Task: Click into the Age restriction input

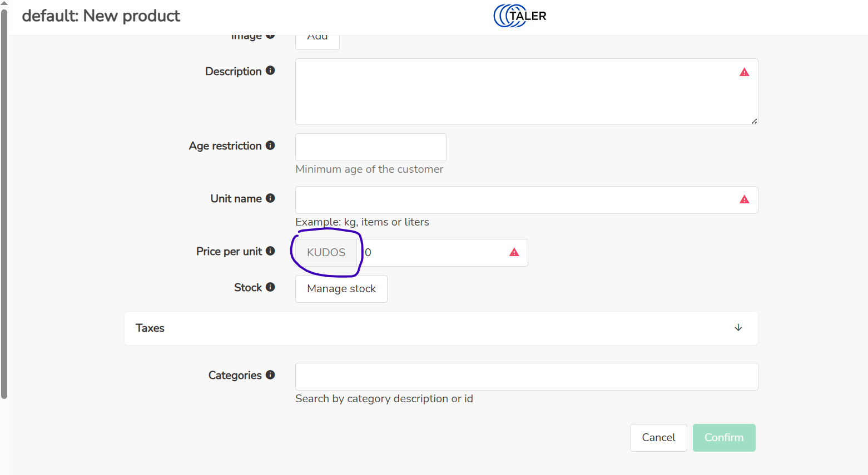Action: pyautogui.click(x=370, y=147)
